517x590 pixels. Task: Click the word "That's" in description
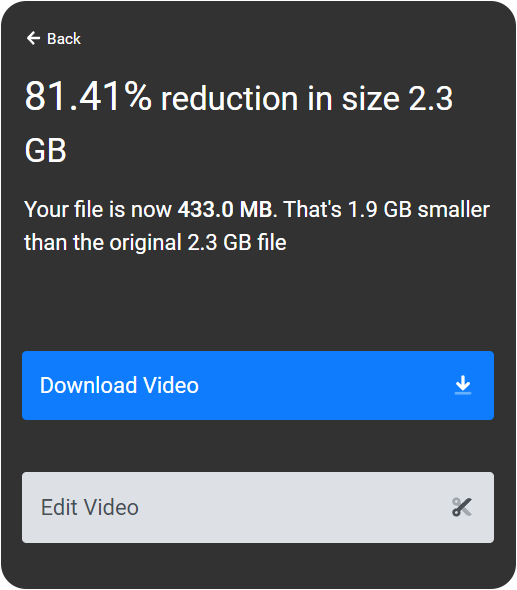[312, 209]
